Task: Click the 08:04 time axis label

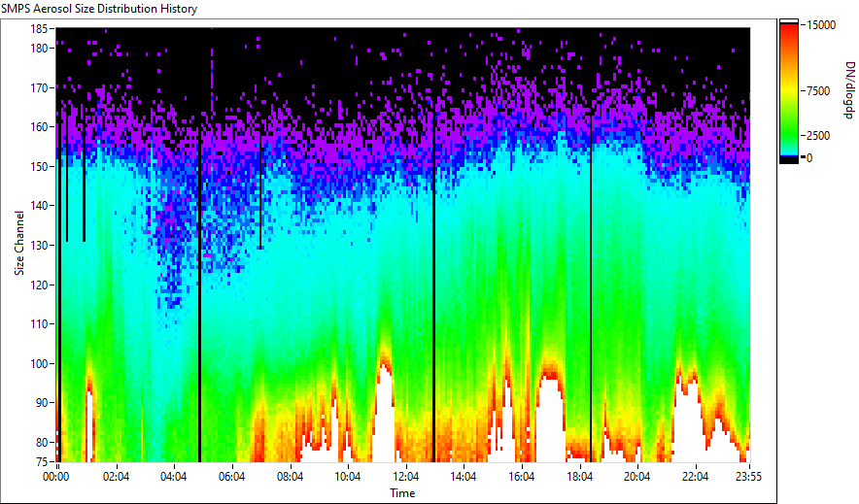Action: pos(290,477)
